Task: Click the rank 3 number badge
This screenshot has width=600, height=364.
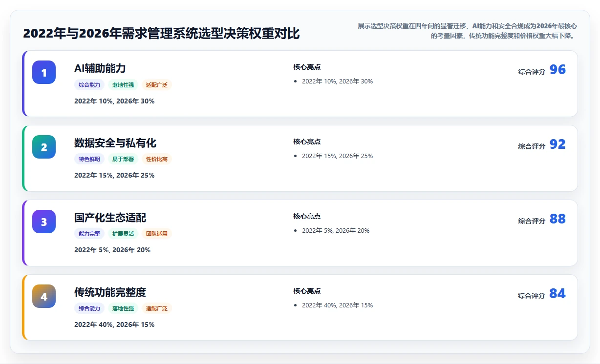Action: tap(44, 222)
